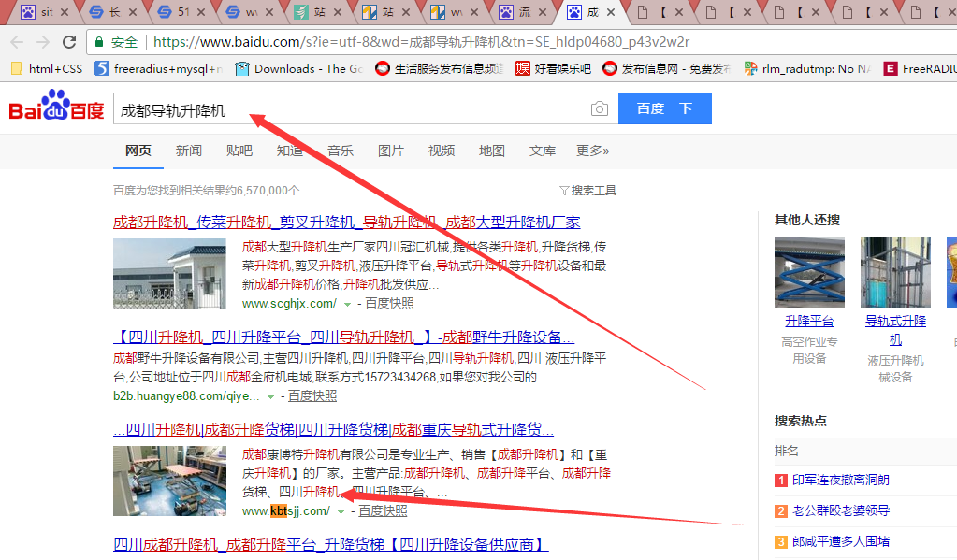
Task: Select the 知道 search tab
Action: [x=290, y=151]
